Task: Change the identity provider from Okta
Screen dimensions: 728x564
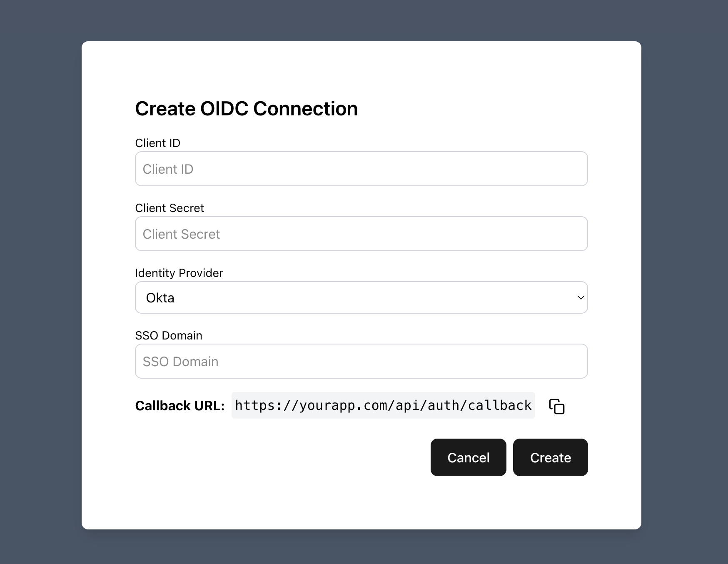Action: pos(361,297)
